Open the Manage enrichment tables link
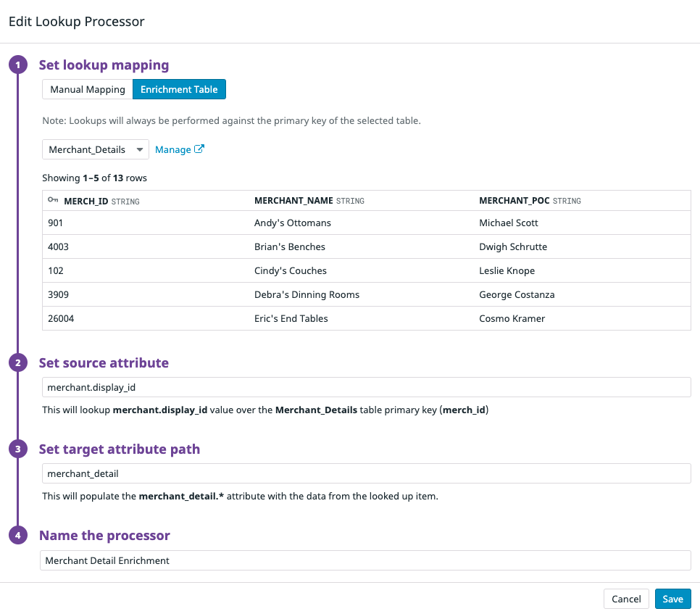This screenshot has width=700, height=614. pos(173,149)
